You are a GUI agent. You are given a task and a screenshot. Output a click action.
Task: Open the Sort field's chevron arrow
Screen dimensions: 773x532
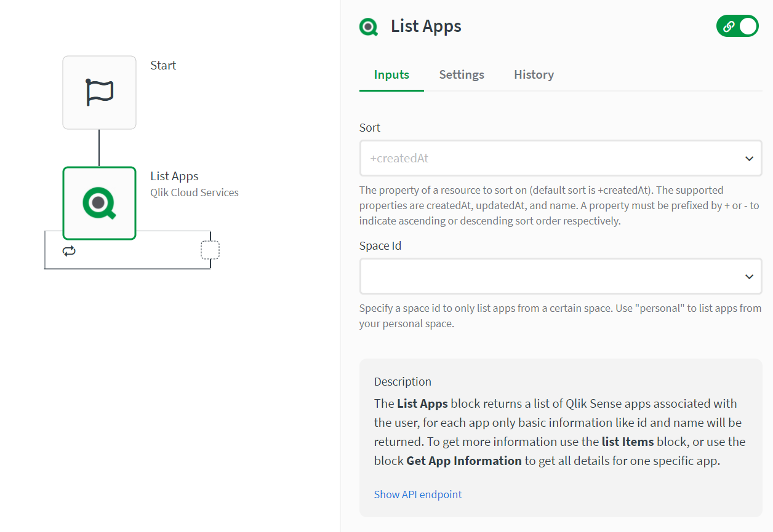[750, 158]
